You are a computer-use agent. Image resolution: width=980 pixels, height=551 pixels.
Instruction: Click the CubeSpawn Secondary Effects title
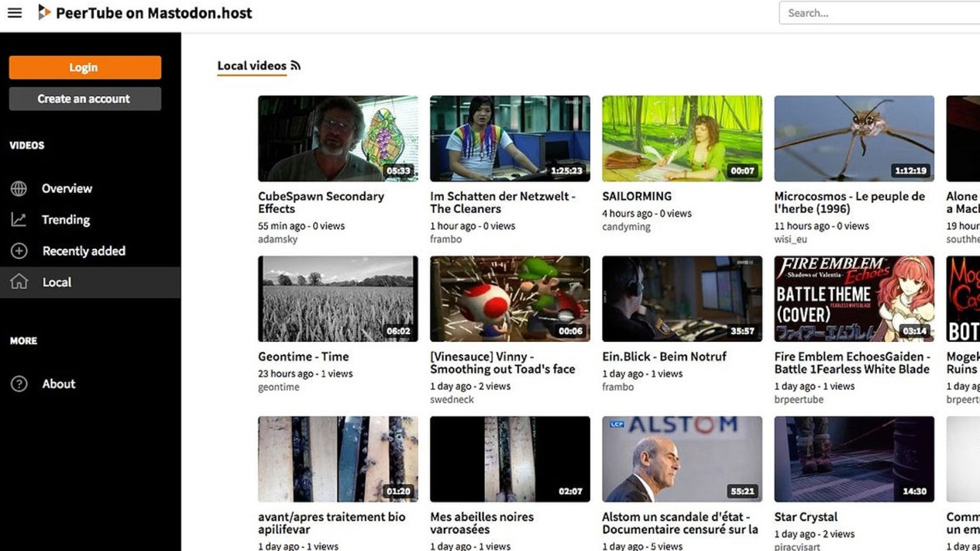coord(321,202)
